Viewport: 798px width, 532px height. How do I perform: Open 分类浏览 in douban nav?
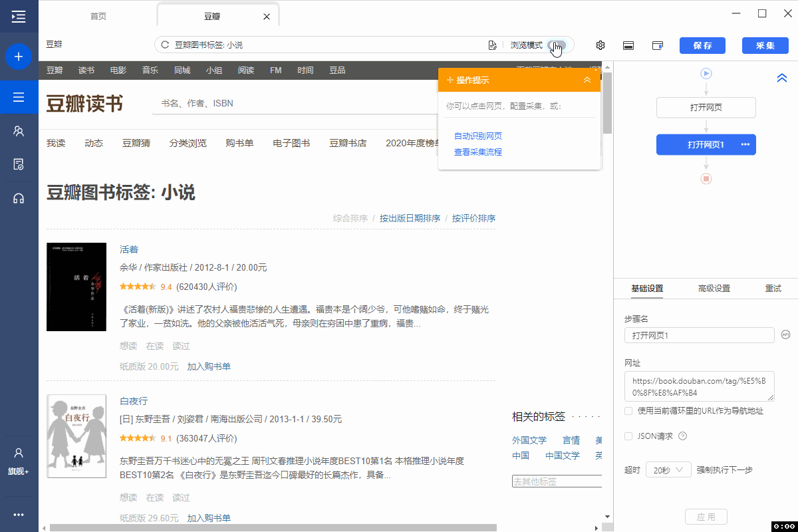point(188,143)
